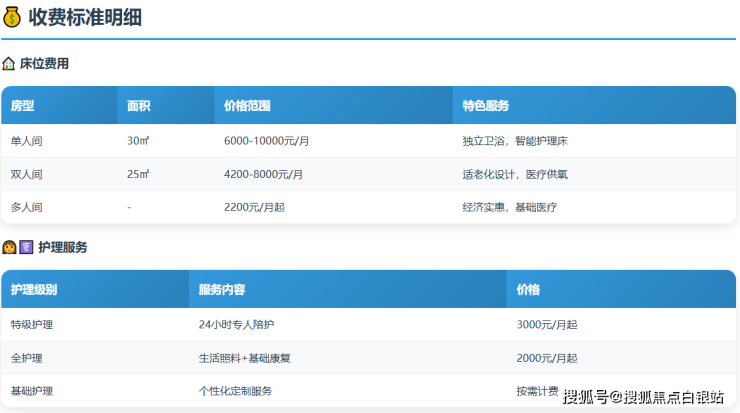
Task: Select the 单人间 row cell
Action: tap(27, 141)
